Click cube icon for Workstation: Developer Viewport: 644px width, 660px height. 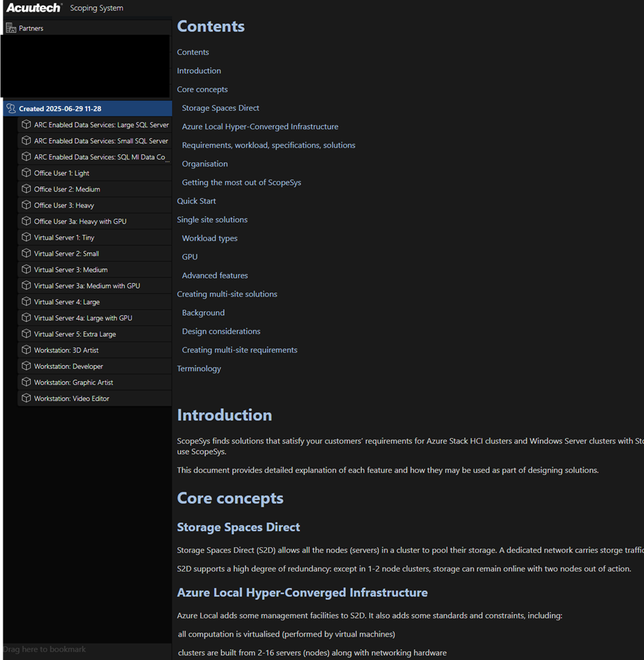[x=26, y=366]
